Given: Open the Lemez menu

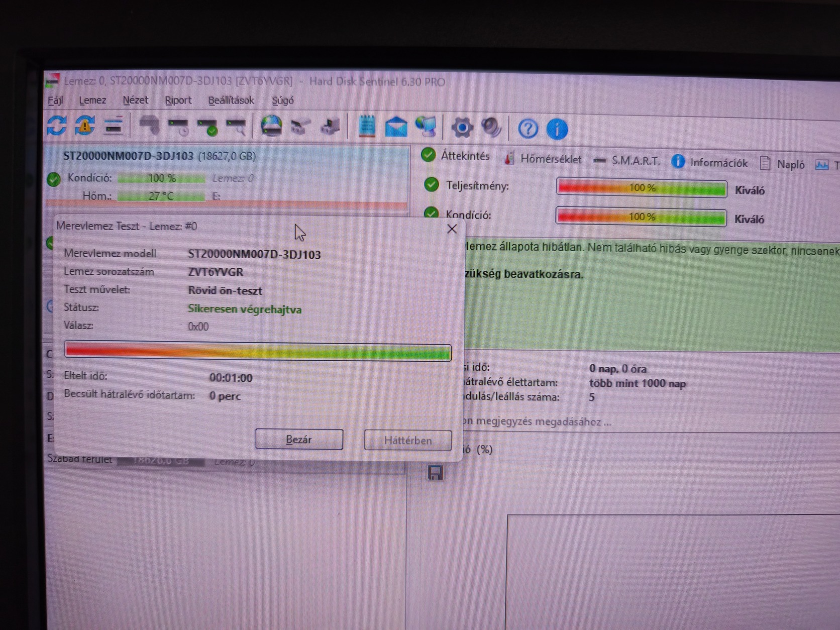Looking at the screenshot, I should pyautogui.click(x=92, y=100).
